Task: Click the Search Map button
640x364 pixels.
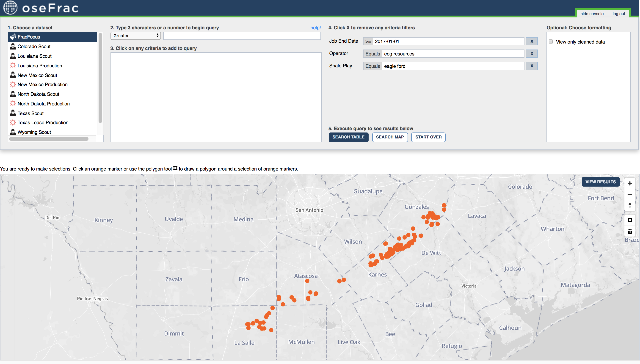Action: pyautogui.click(x=390, y=137)
